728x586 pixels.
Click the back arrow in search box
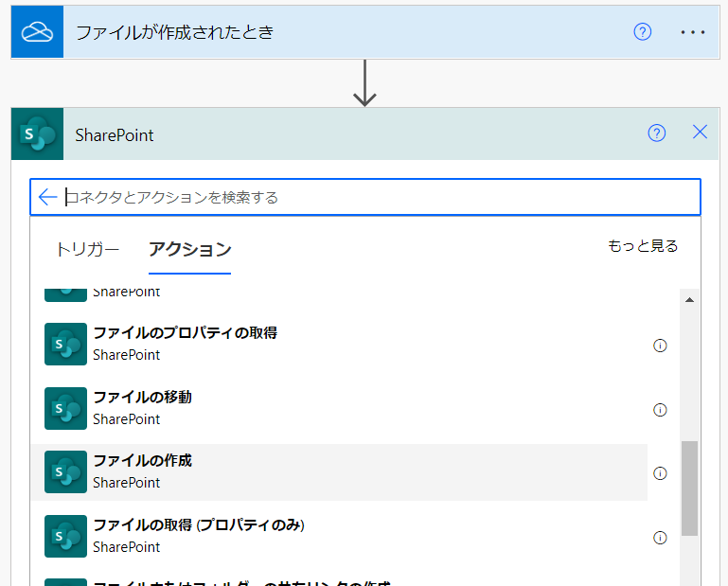pyautogui.click(x=47, y=197)
